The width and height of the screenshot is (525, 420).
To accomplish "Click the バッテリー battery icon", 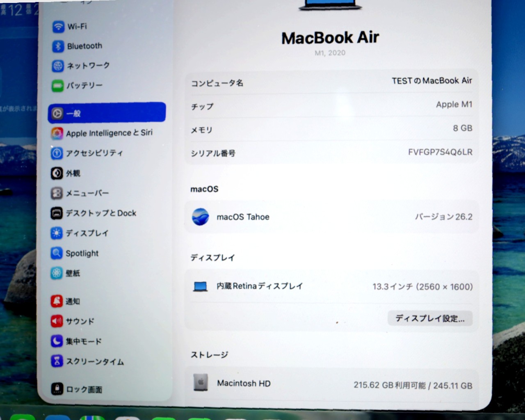I will coord(58,86).
